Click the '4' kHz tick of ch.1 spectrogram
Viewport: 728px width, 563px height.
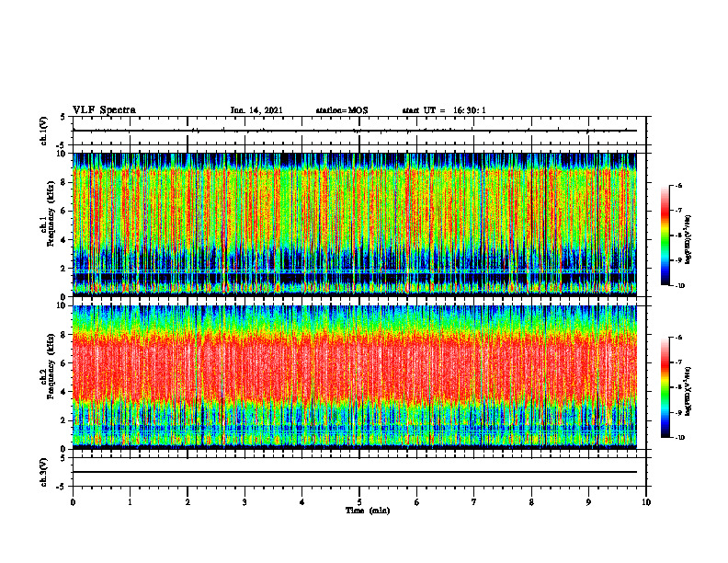click(x=63, y=240)
